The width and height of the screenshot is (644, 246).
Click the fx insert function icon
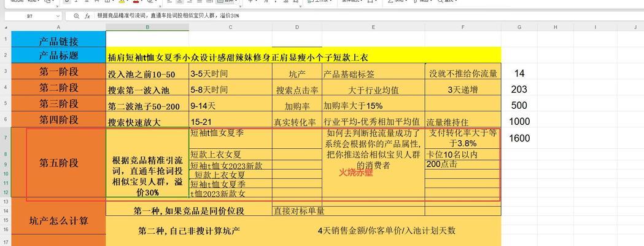pos(87,16)
